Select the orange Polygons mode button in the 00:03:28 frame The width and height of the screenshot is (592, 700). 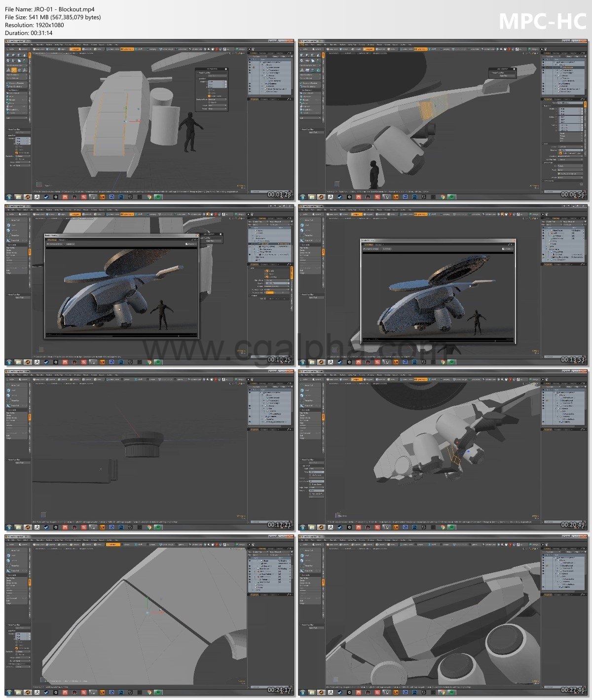click(75, 49)
